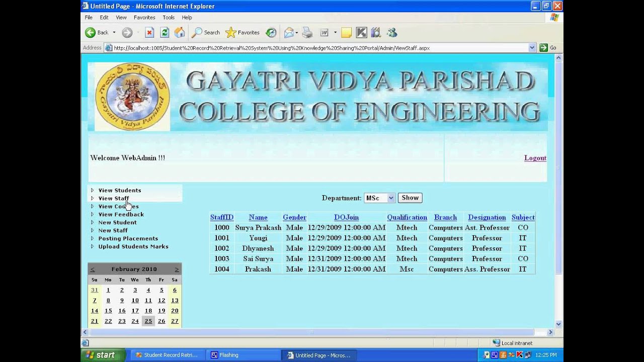The image size is (644, 362).
Task: Open New Student in the side menu
Action: (x=117, y=222)
